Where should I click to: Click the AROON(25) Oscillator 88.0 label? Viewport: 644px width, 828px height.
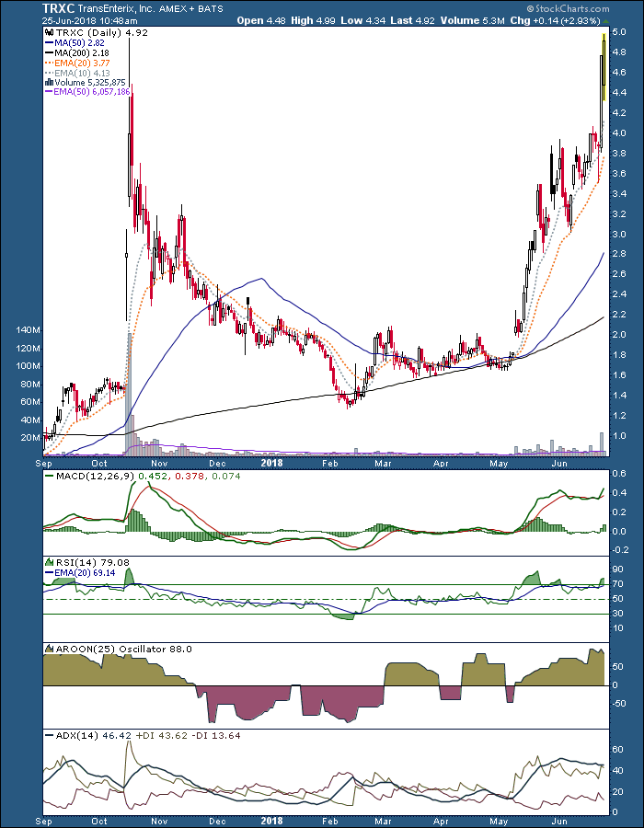(122, 649)
